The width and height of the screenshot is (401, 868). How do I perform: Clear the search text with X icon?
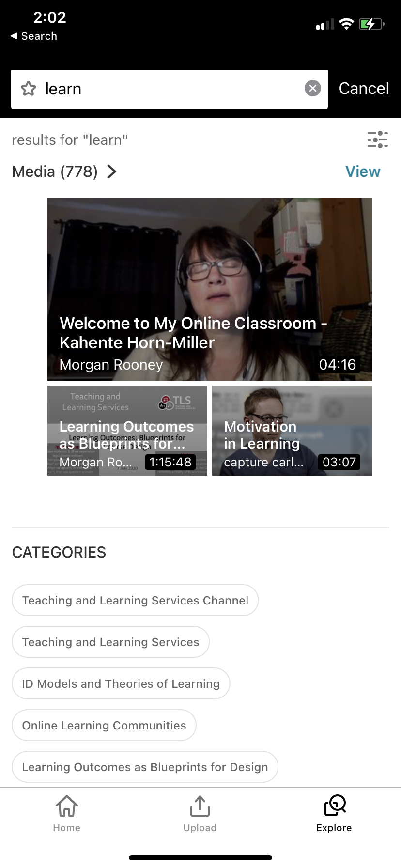(x=312, y=88)
